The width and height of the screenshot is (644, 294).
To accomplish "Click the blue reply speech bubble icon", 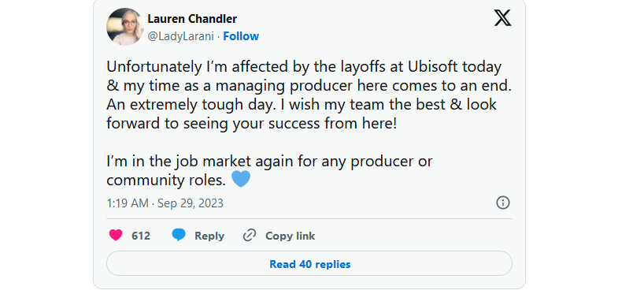I will click(179, 235).
